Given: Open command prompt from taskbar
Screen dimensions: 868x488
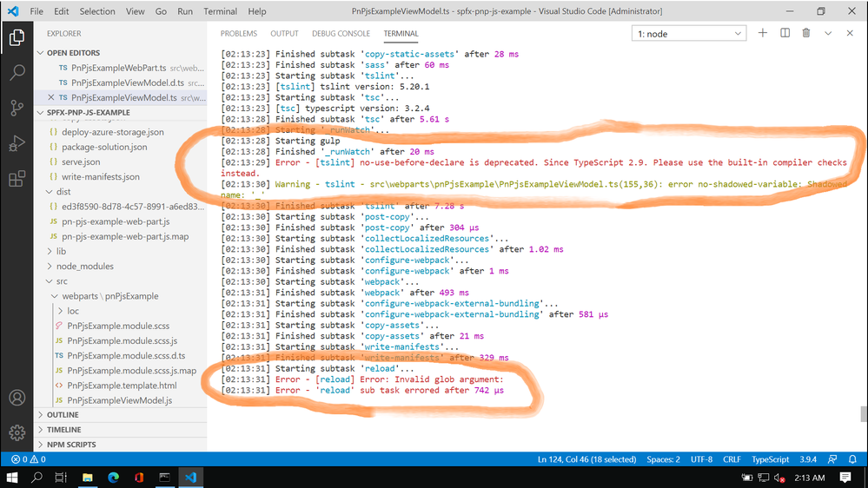Looking at the screenshot, I should pyautogui.click(x=164, y=478).
